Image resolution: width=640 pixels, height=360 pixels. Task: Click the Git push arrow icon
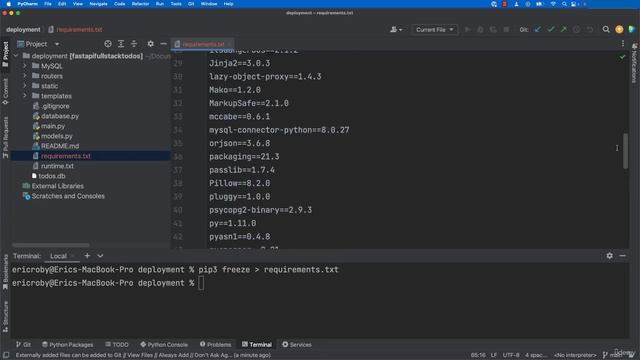564,29
